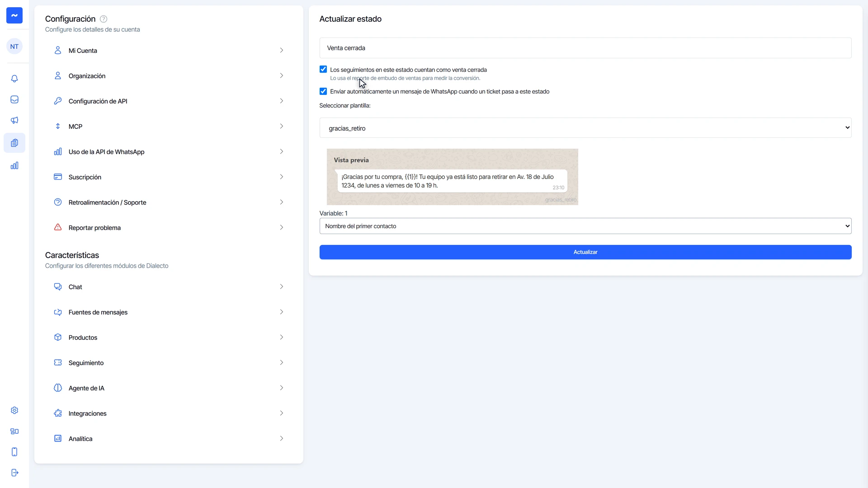Expand the Chat chevron arrow

pyautogui.click(x=281, y=286)
